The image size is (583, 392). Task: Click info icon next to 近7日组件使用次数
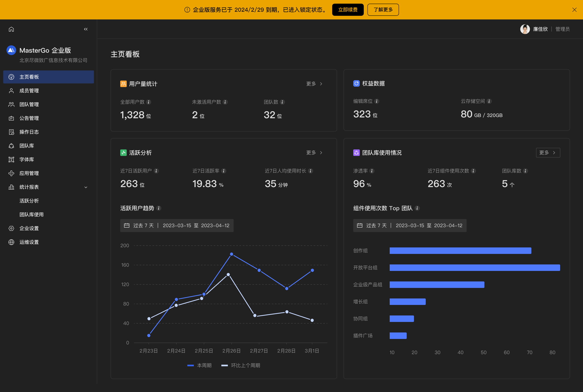tap(473, 171)
